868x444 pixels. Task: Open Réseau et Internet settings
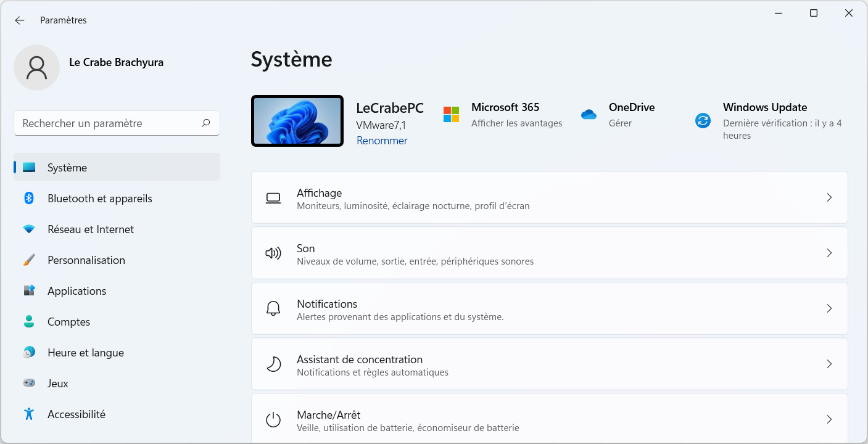point(117,229)
